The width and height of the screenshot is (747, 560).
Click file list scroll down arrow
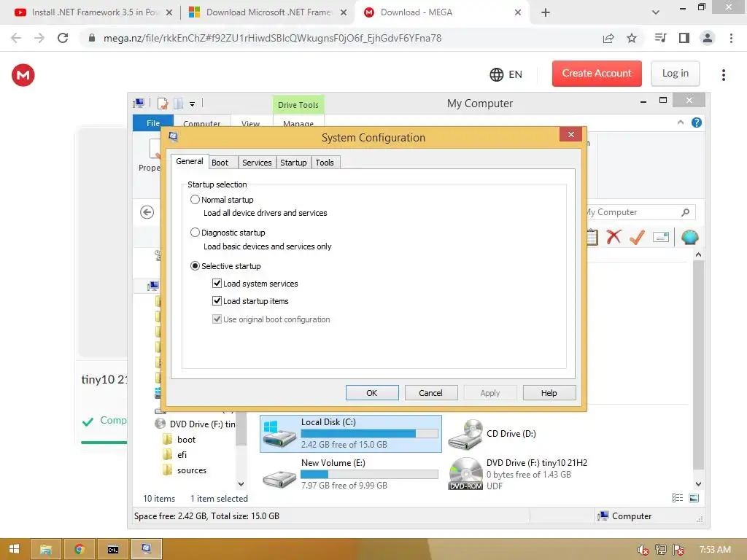coord(698,484)
